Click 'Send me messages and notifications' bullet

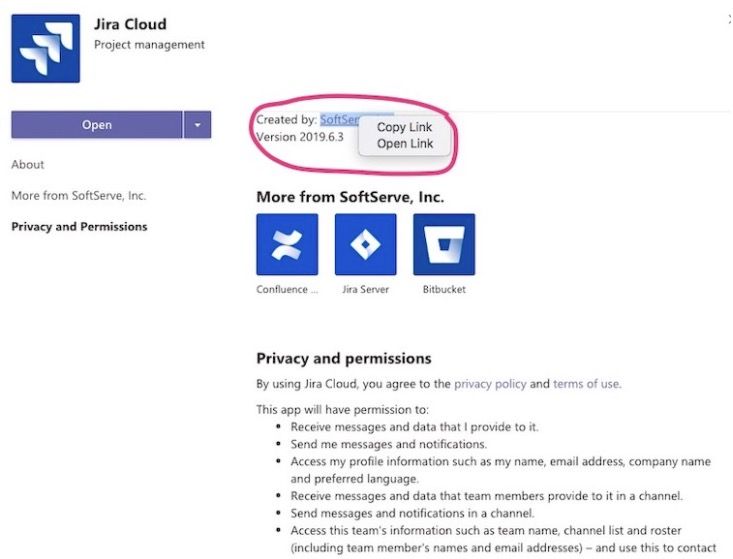tap(388, 444)
